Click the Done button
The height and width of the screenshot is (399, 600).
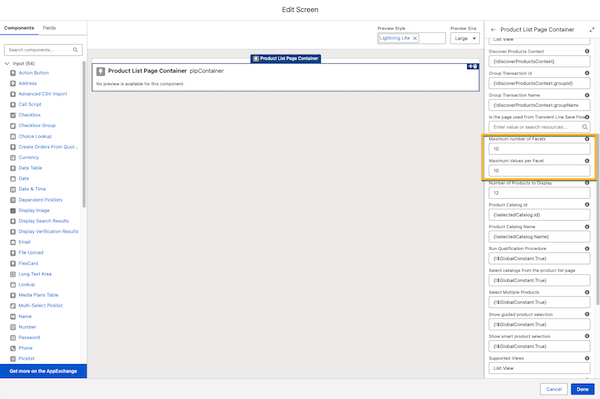click(582, 389)
